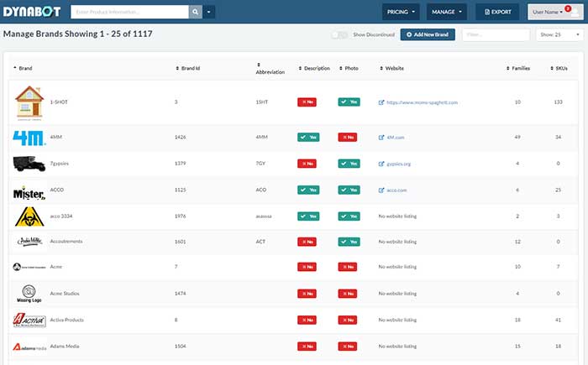Toggle Description Yes badge for 4MM
This screenshot has width=588, height=365.
click(308, 137)
